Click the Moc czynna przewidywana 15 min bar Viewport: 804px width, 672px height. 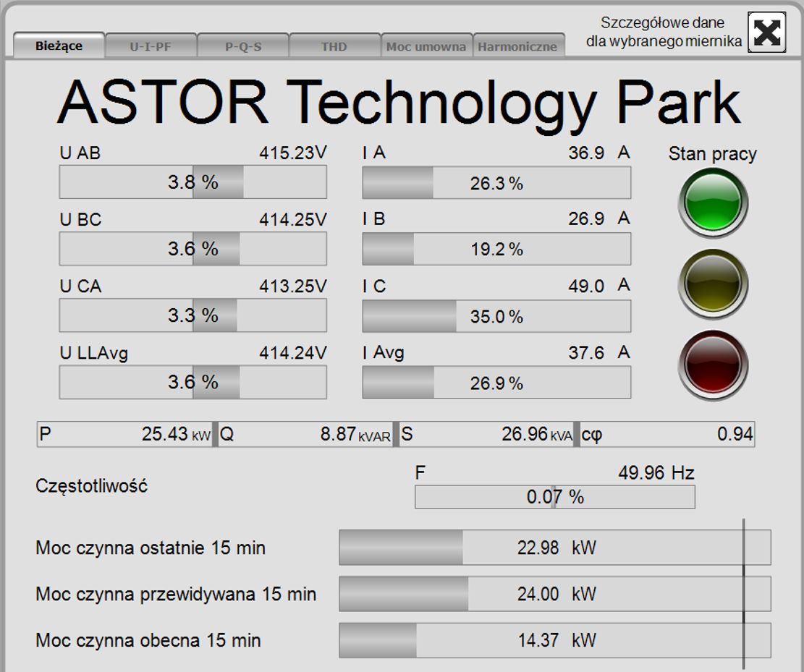click(554, 594)
